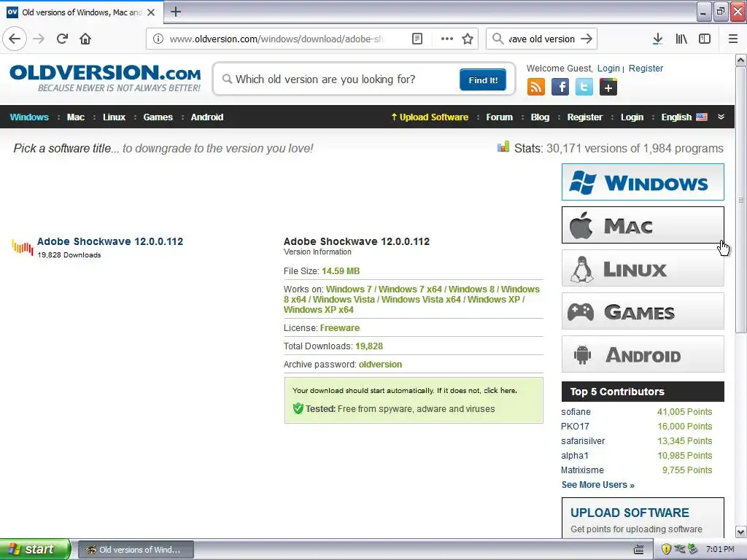Image resolution: width=747 pixels, height=560 pixels.
Task: Open the Blog nav link
Action: coord(541,117)
